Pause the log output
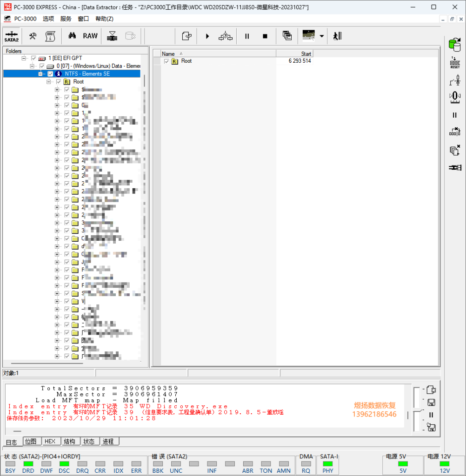This screenshot has width=466, height=476. click(431, 415)
